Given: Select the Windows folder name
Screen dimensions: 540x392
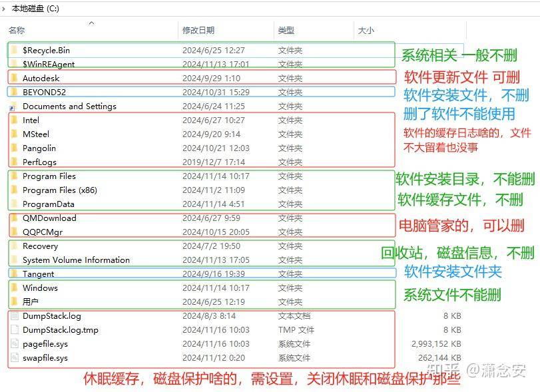Looking at the screenshot, I should 41,288.
